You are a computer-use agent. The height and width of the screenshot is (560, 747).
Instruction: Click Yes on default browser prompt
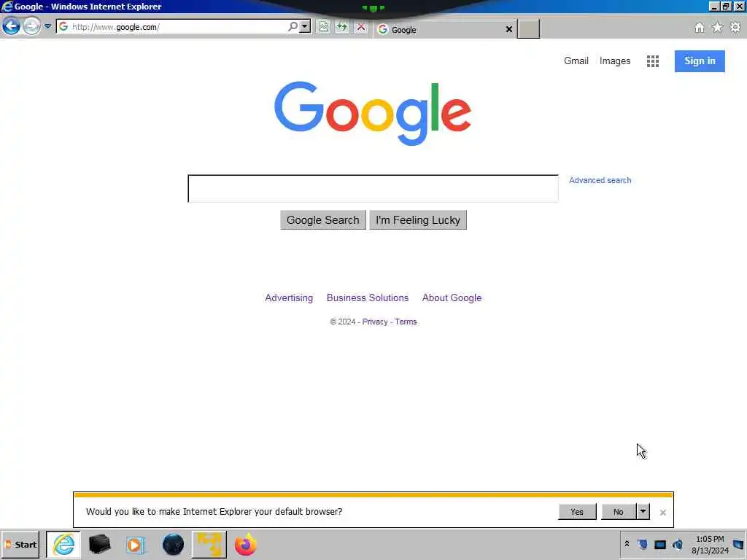coord(577,511)
